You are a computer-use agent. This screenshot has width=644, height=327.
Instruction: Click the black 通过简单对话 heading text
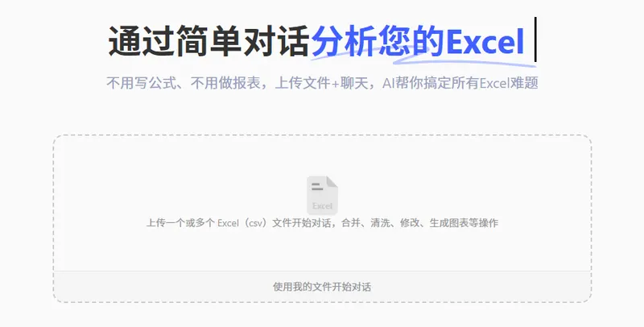pyautogui.click(x=208, y=41)
